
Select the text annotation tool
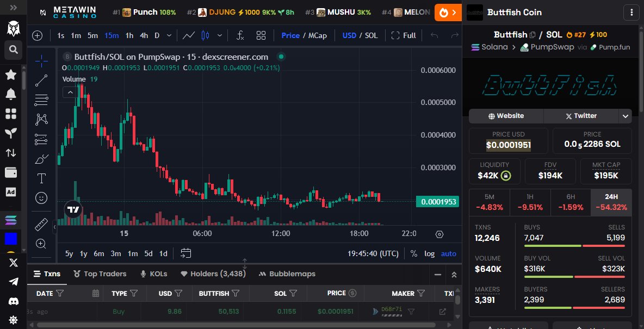pos(41,178)
